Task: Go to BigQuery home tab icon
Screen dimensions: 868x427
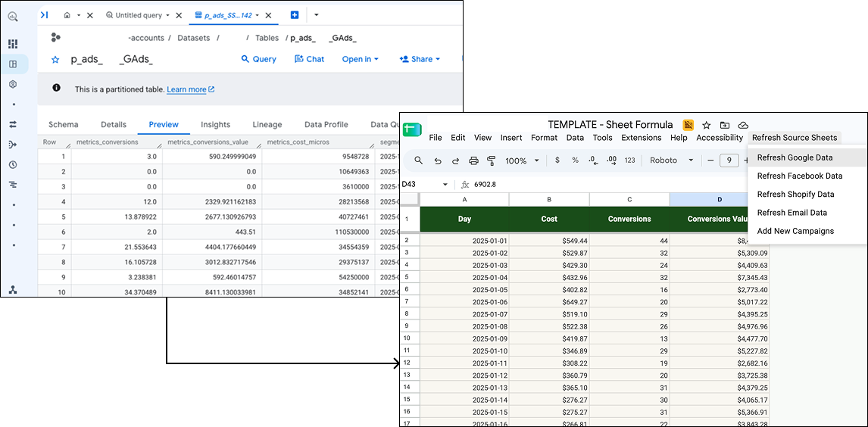Action: 67,15
